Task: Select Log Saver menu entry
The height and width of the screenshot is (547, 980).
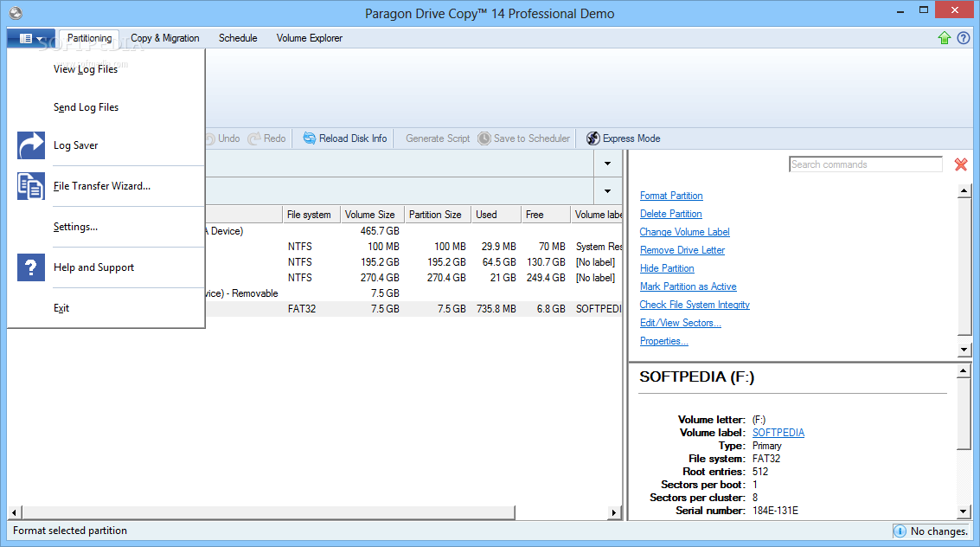Action: click(75, 145)
